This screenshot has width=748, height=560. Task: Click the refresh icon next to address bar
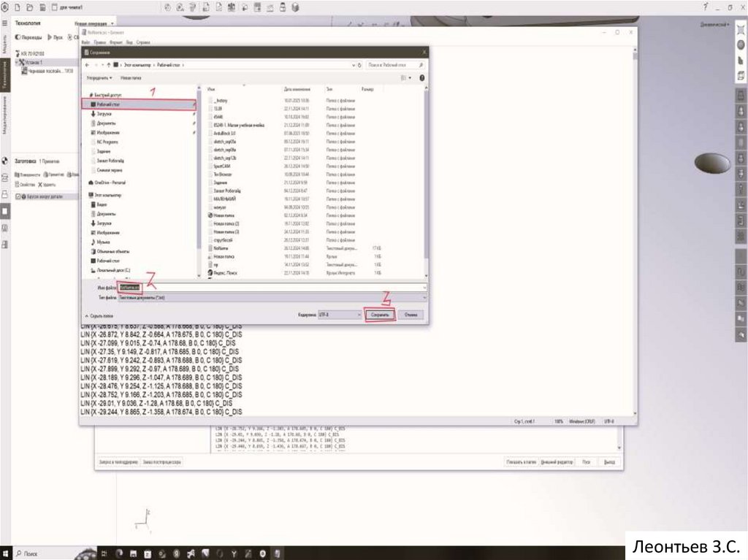(x=359, y=65)
